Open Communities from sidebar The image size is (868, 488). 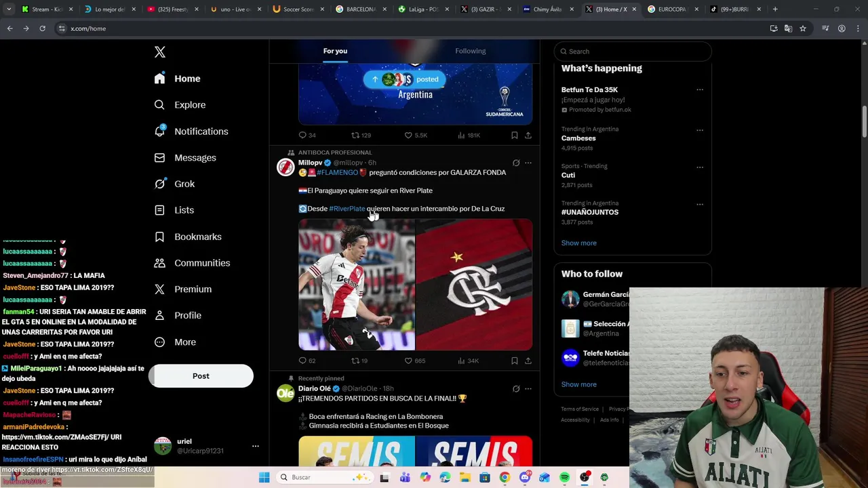tap(192, 263)
